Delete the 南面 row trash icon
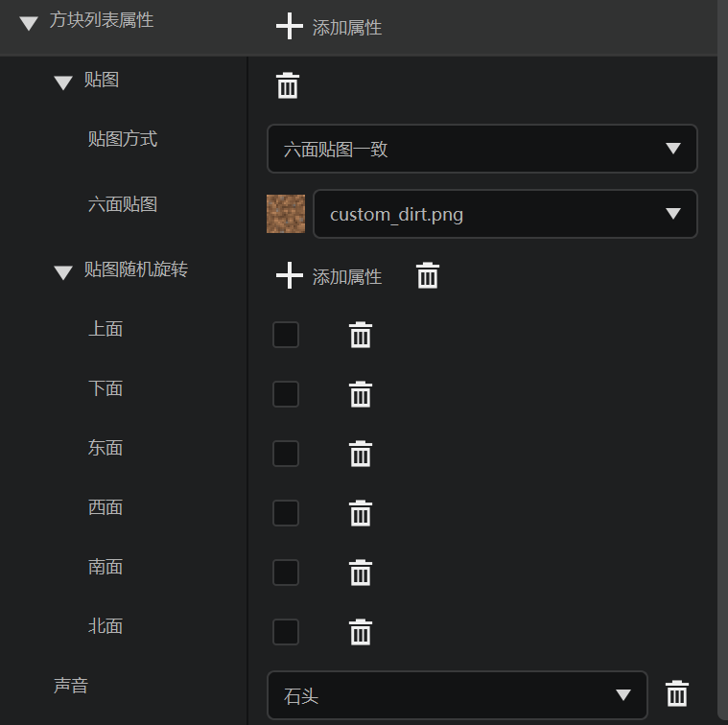This screenshot has width=728, height=725. tap(361, 573)
